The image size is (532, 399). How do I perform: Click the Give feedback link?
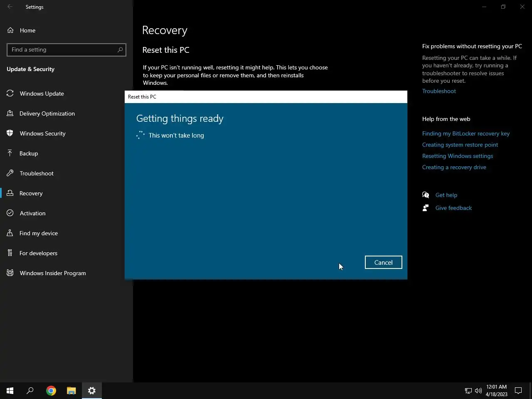[x=453, y=208]
